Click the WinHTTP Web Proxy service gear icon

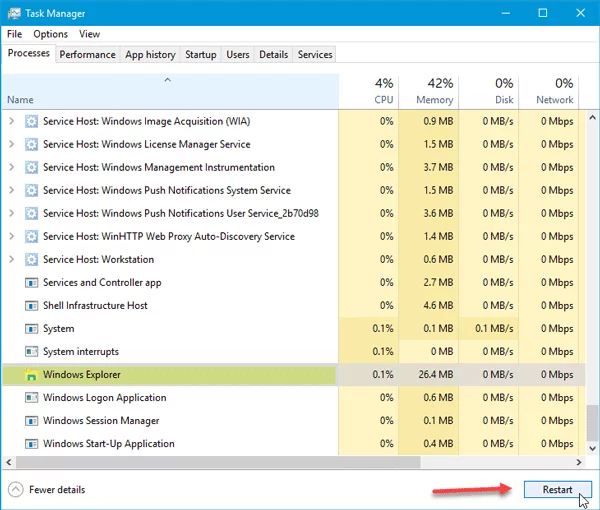tap(31, 236)
